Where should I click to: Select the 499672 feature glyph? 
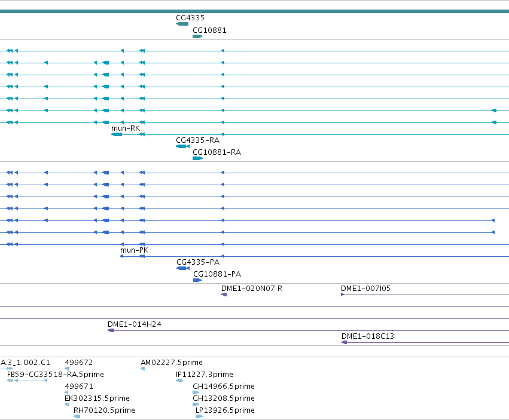67,369
